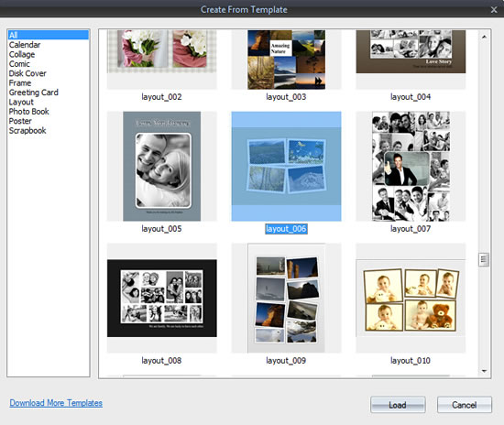
Task: Choose the layout_003 Amazing Nature thumbnail
Action: tap(287, 60)
